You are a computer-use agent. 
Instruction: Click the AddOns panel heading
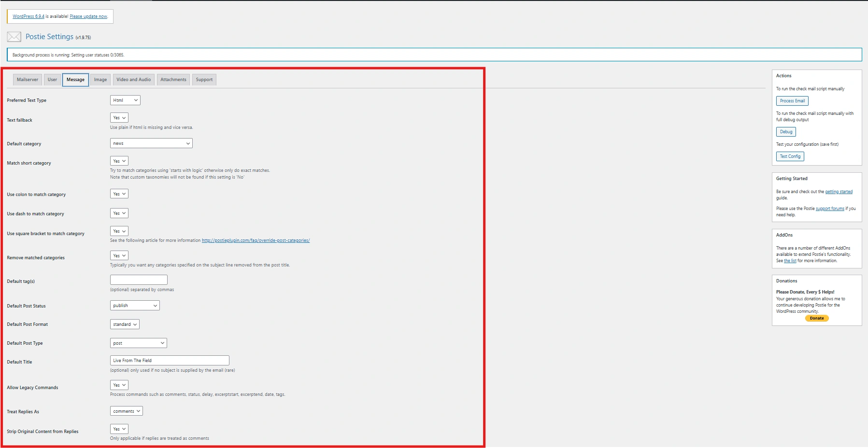(784, 235)
